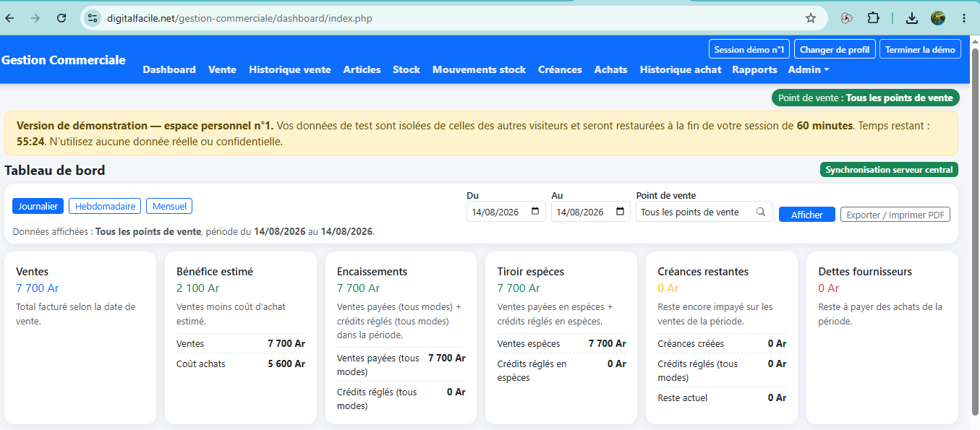Click Exporter / Imprimer PDF
The height and width of the screenshot is (430, 980).
pos(895,215)
